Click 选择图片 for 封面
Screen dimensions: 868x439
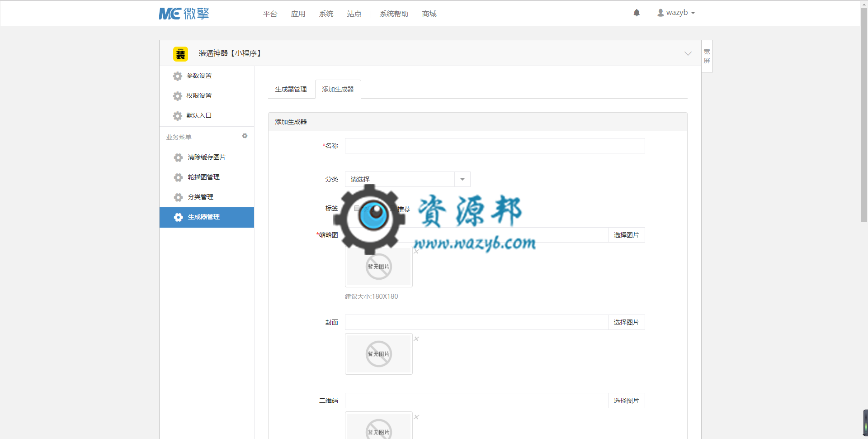(626, 322)
